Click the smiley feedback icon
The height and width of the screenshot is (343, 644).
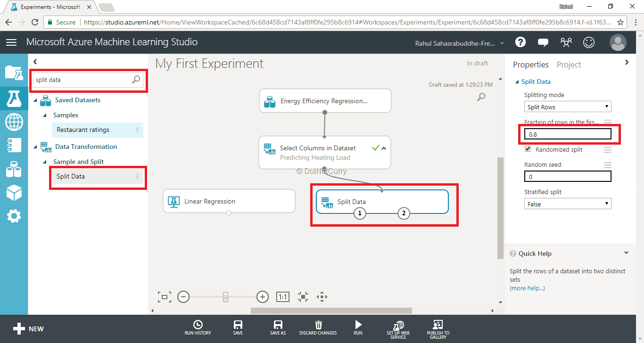coord(589,42)
